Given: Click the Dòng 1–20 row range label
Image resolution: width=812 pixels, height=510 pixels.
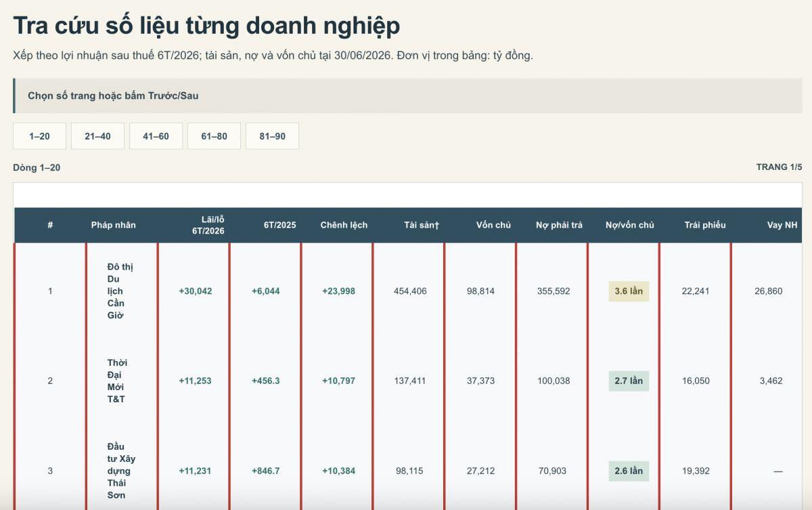Looking at the screenshot, I should pos(37,167).
